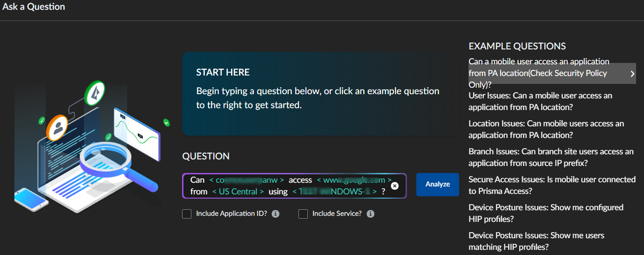Click the user name placeholder in question
The width and height of the screenshot is (644, 255).
tap(247, 180)
